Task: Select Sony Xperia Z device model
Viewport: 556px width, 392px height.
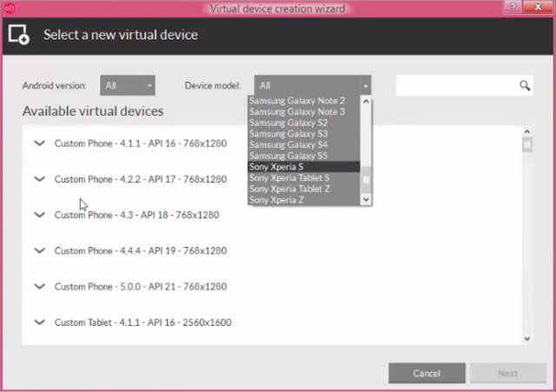Action: 304,200
